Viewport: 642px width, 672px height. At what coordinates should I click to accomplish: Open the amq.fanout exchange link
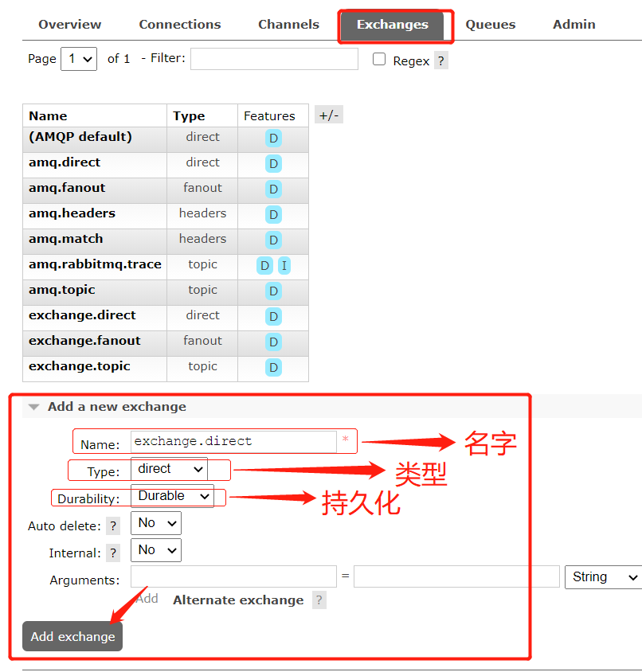click(67, 188)
